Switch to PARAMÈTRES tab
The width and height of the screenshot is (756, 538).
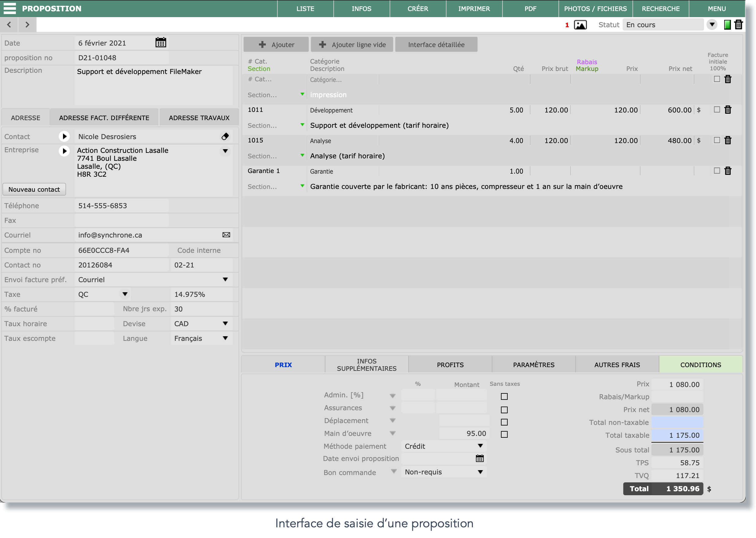[534, 365]
